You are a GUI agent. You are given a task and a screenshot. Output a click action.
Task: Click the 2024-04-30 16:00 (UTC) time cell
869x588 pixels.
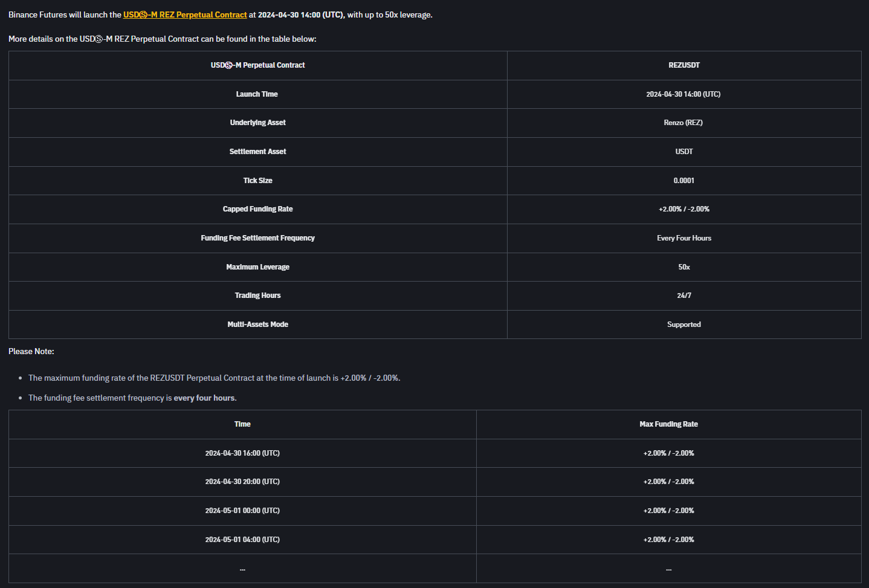point(242,453)
